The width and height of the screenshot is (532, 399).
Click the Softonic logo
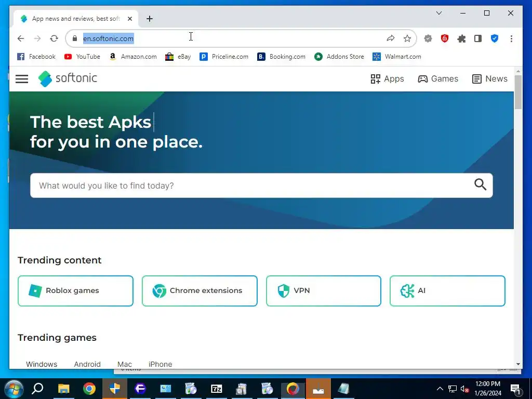tap(68, 79)
